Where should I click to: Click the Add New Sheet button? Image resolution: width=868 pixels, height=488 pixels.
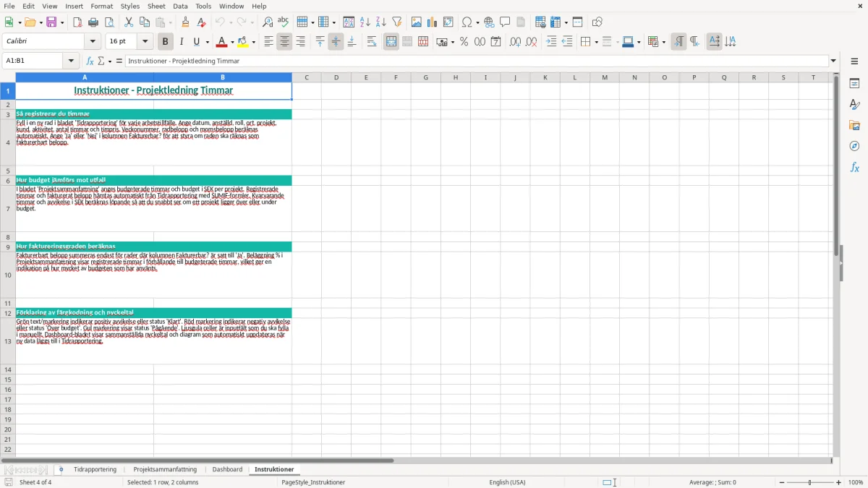coord(61,470)
